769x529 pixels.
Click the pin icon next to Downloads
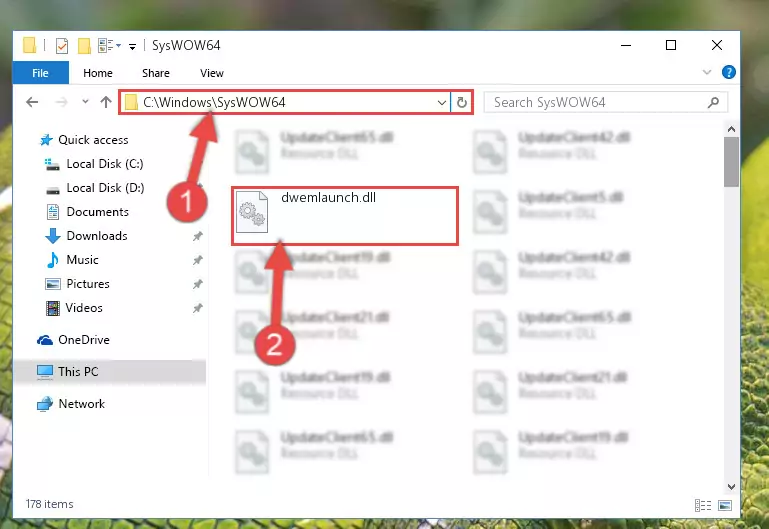(x=198, y=236)
